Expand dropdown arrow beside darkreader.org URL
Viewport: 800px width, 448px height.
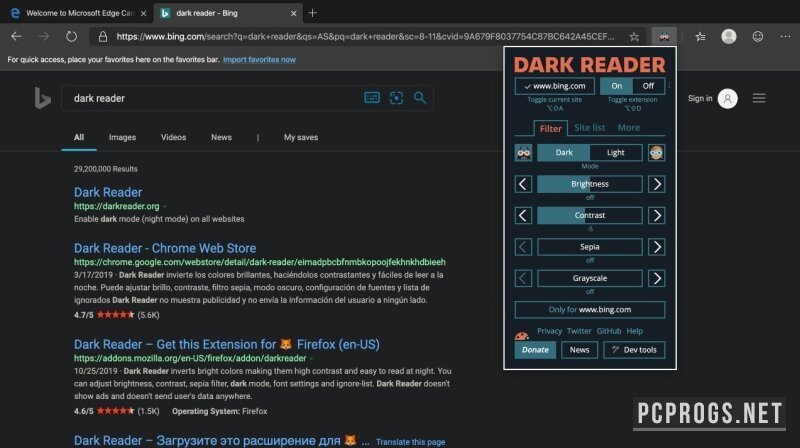pos(165,207)
